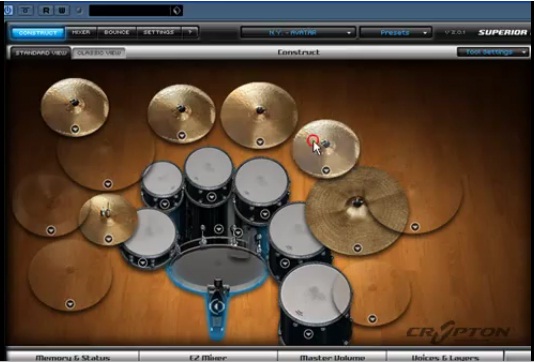534x362 pixels.
Task: Toggle the W automation write button
Action: (62, 11)
